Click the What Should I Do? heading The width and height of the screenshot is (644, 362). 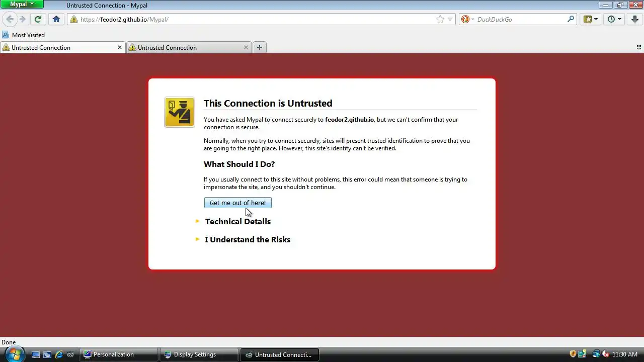(239, 164)
